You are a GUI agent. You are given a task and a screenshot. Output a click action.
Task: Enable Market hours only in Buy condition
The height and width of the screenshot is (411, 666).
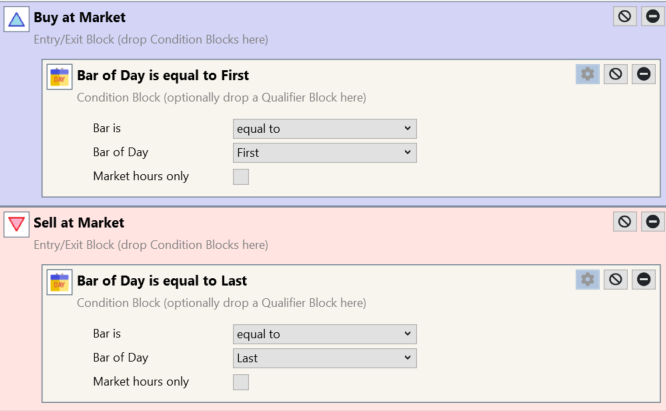(241, 177)
